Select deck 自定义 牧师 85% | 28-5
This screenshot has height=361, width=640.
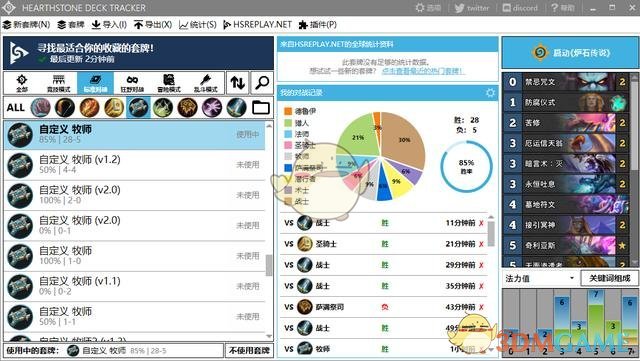pos(134,135)
